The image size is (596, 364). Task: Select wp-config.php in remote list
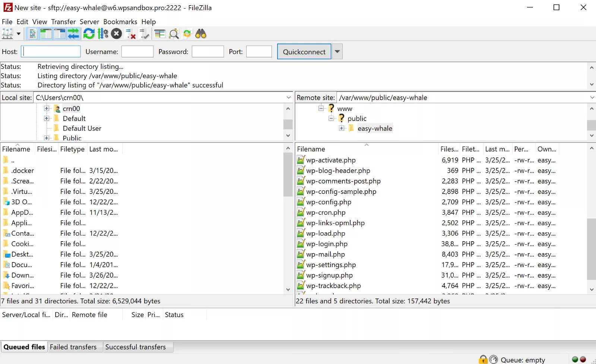coord(329,202)
